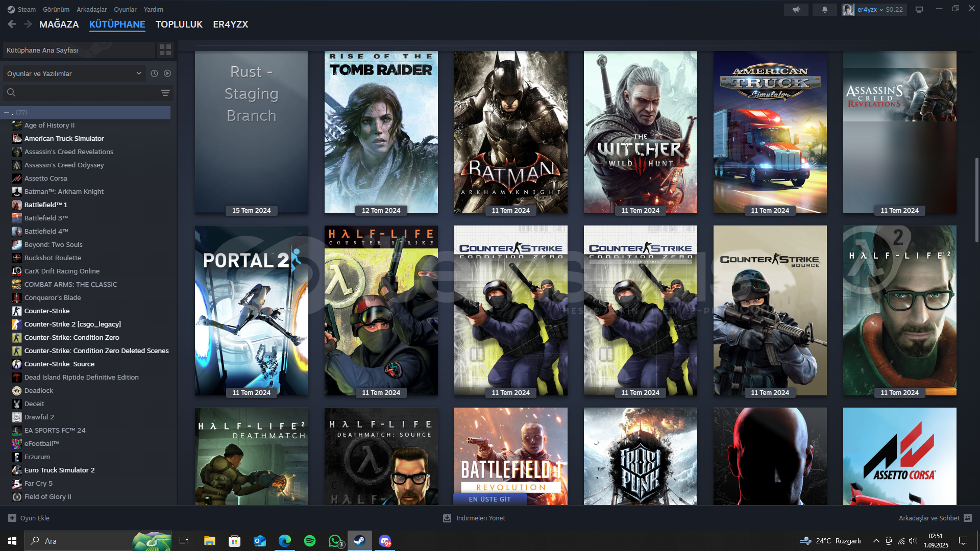Open Discord from the taskbar

click(x=385, y=541)
